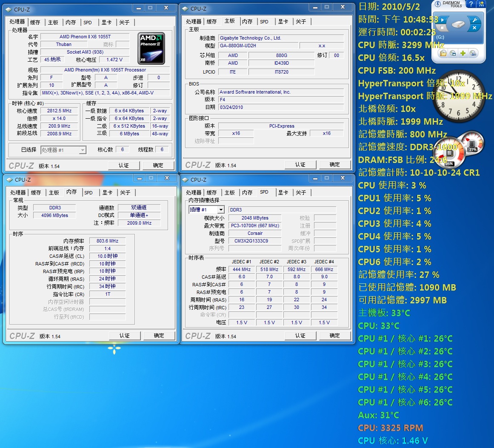
Task: Open DAEMON Tools help question mark tab
Action: pos(471,4)
